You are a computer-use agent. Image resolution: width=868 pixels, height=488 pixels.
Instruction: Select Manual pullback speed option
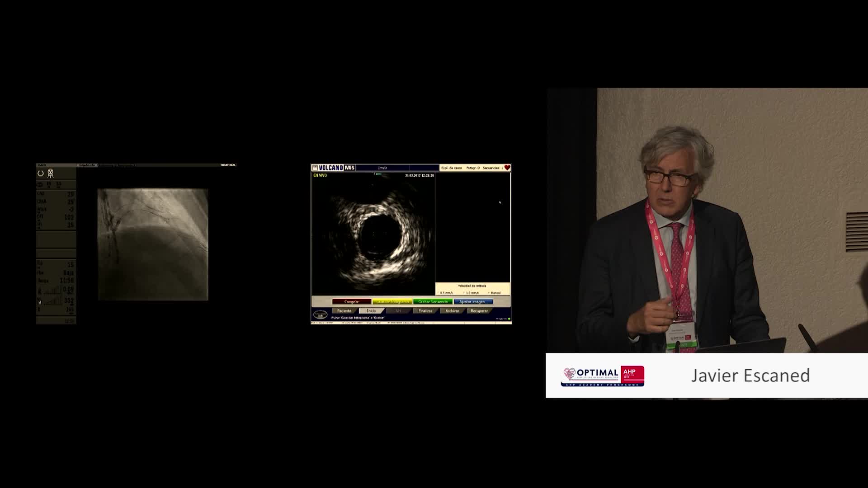[495, 293]
